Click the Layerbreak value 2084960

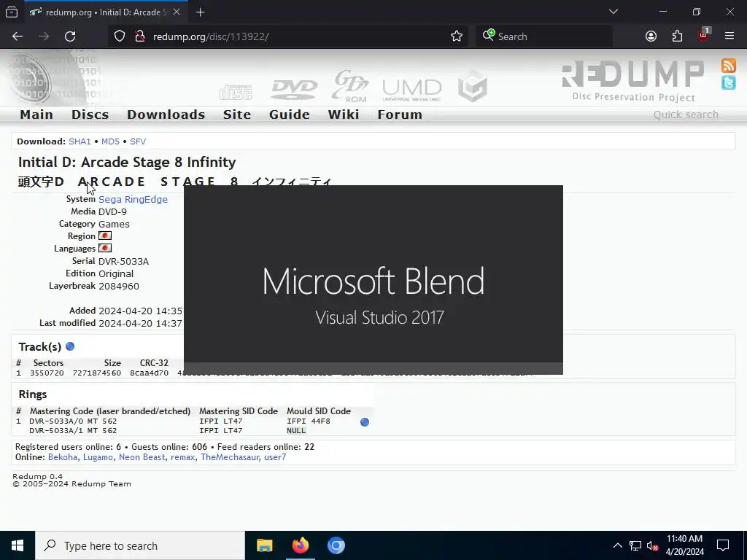pos(119,286)
